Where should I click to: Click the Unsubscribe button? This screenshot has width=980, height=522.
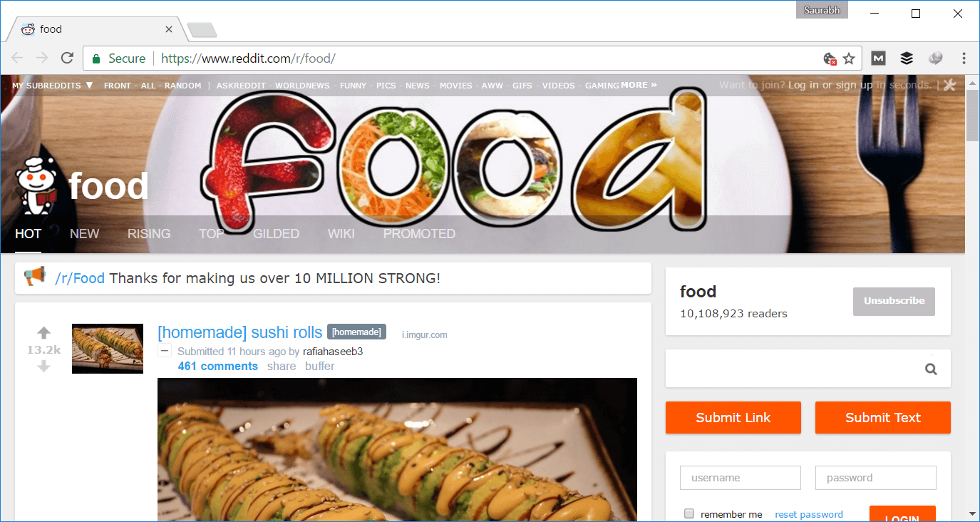coord(894,301)
